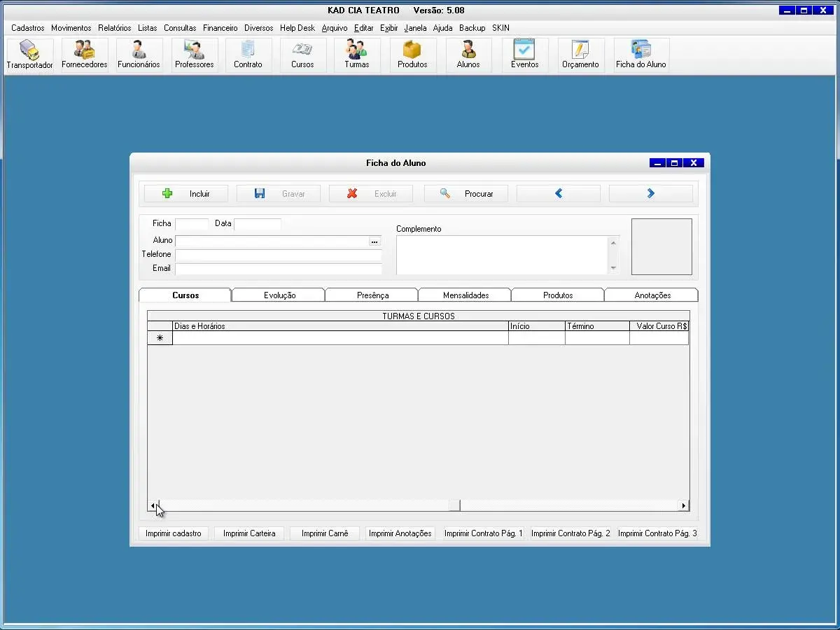The height and width of the screenshot is (630, 840).
Task: Switch to the Mensalidades tab
Action: click(465, 295)
